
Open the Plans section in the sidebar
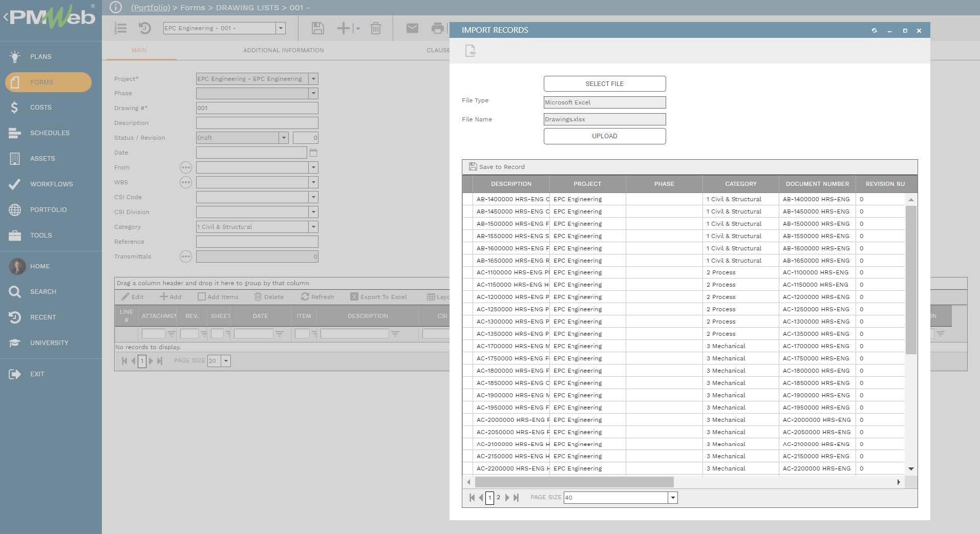[40, 56]
